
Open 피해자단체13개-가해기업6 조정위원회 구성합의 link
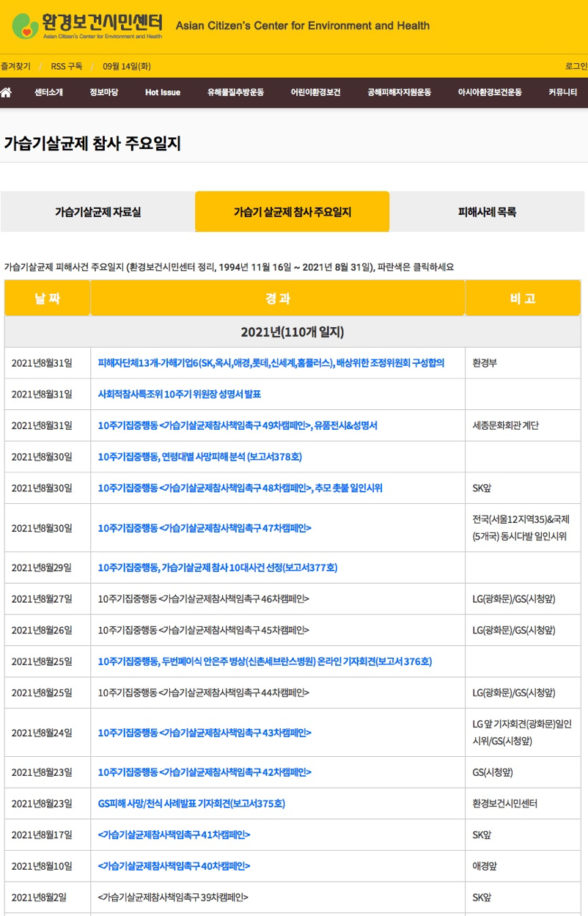271,363
